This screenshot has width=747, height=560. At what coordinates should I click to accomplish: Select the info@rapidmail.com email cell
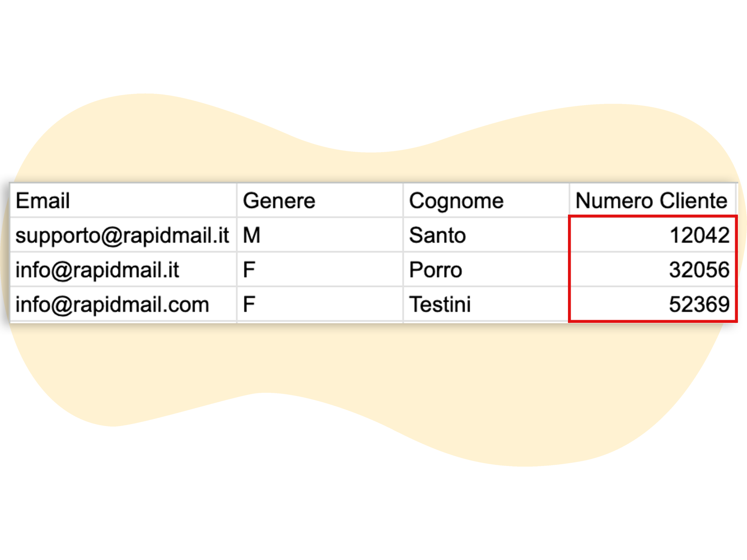pos(123,304)
